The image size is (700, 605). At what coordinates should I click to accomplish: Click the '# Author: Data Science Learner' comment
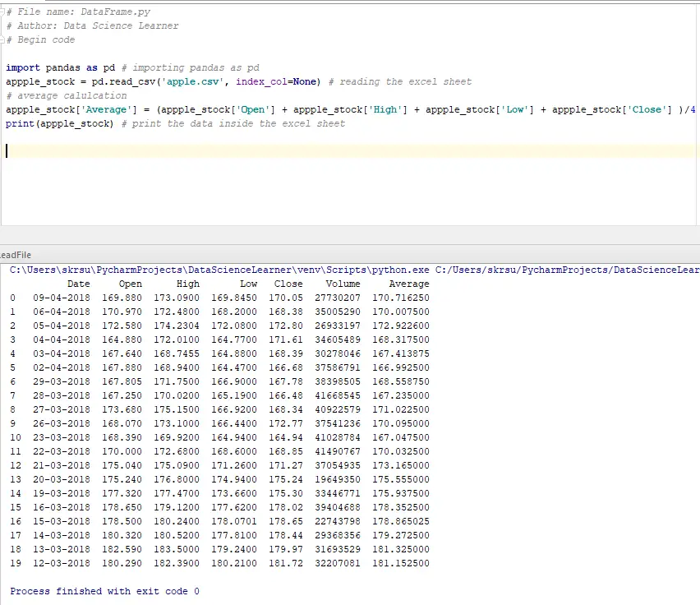pos(92,26)
